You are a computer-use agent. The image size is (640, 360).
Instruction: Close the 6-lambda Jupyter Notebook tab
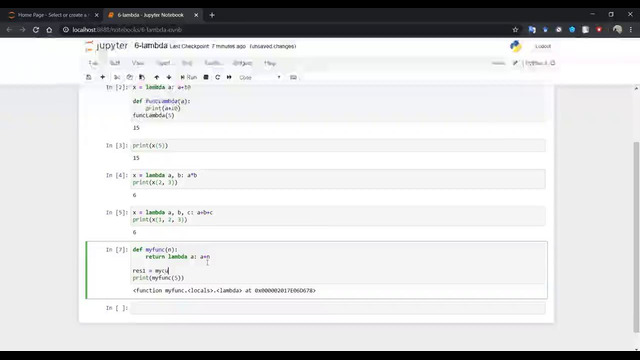196,15
